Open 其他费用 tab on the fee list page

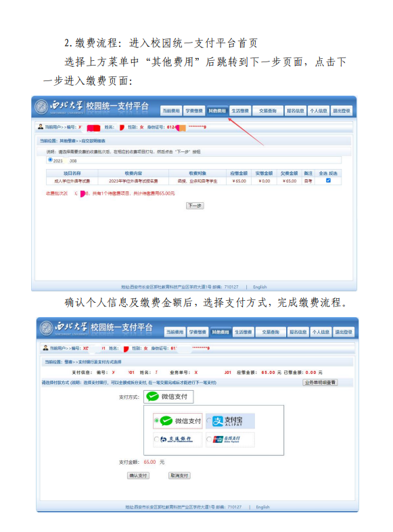click(x=217, y=111)
